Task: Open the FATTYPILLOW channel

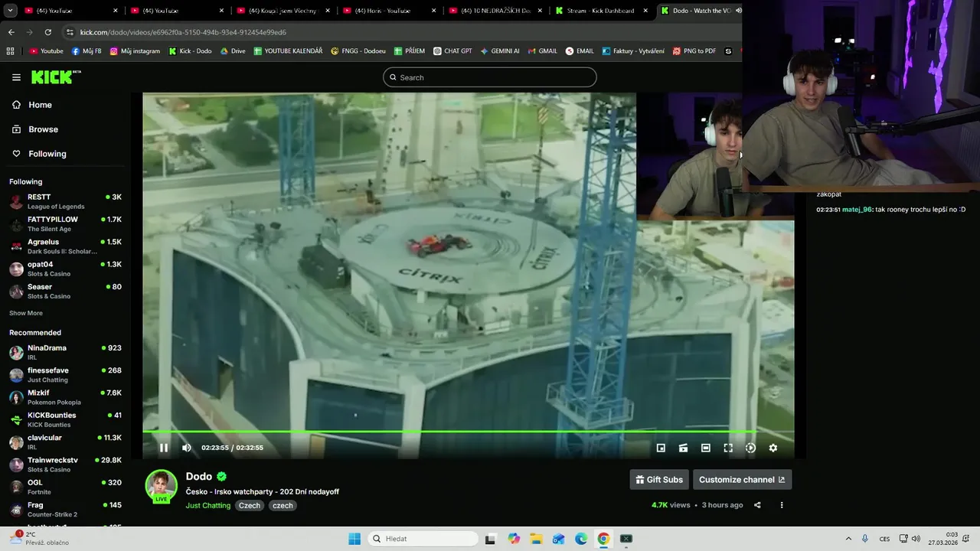Action: (x=65, y=224)
